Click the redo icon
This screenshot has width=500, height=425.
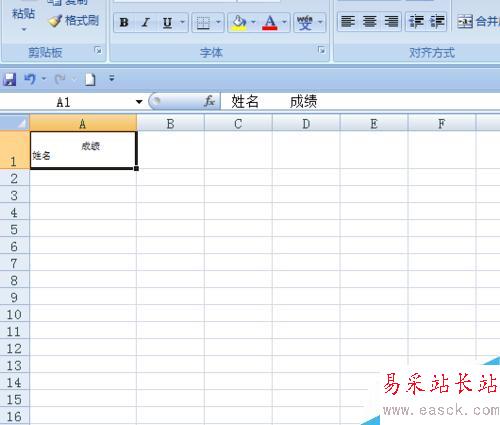(x=60, y=79)
